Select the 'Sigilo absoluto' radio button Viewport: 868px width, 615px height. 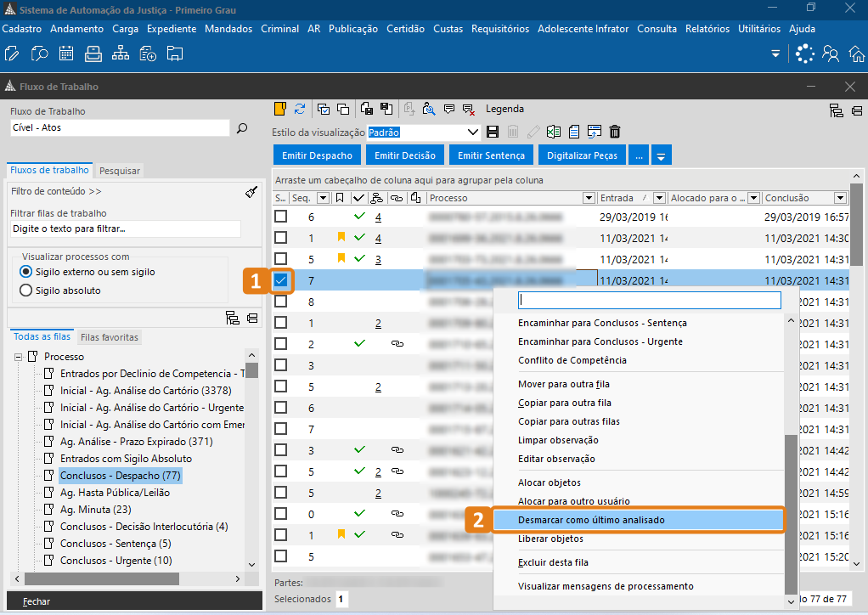pos(25,291)
